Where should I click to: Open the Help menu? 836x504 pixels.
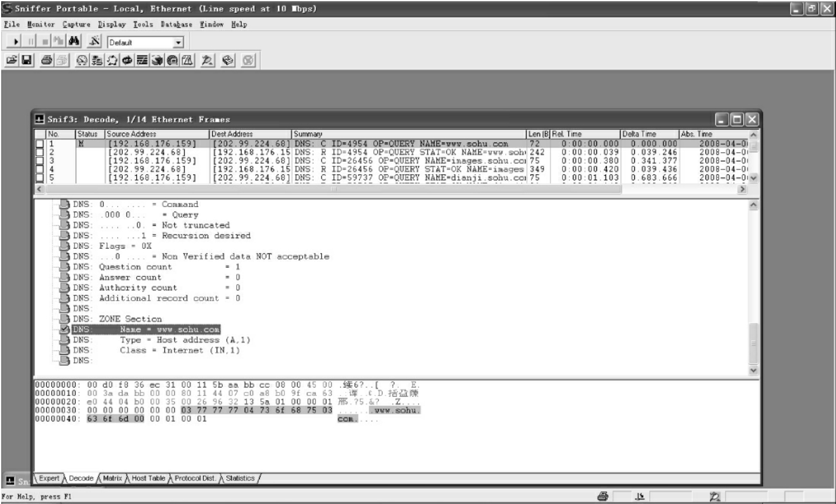(239, 25)
